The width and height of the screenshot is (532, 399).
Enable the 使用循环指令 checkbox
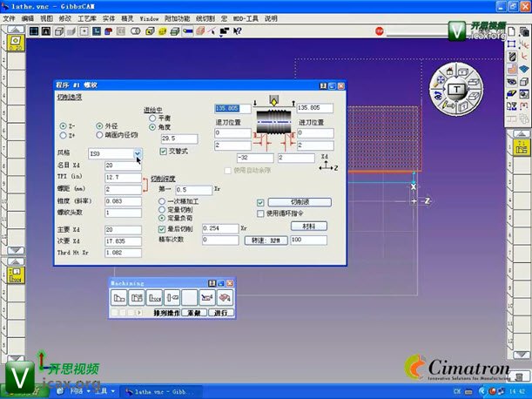click(x=260, y=213)
